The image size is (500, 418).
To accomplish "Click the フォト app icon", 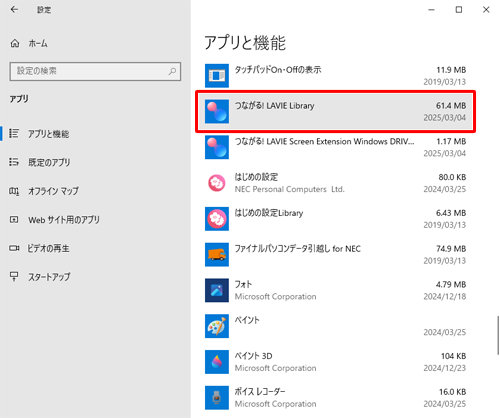I will (217, 290).
